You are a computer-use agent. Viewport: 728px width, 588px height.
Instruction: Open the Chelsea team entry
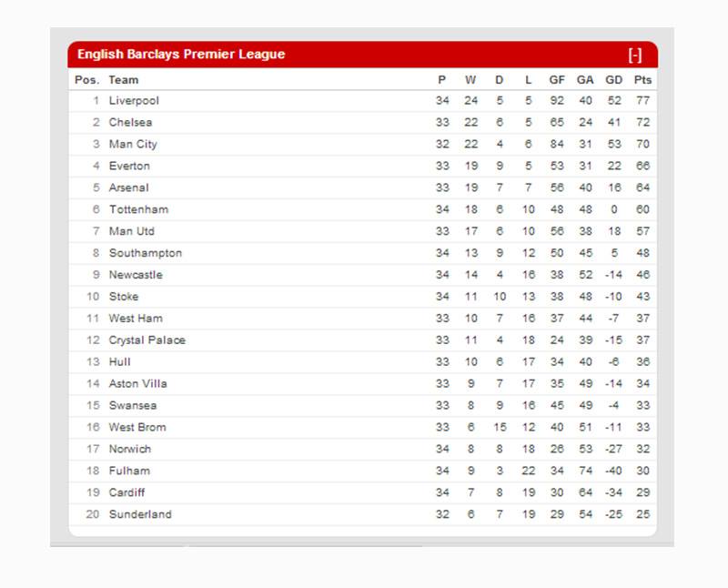(131, 123)
